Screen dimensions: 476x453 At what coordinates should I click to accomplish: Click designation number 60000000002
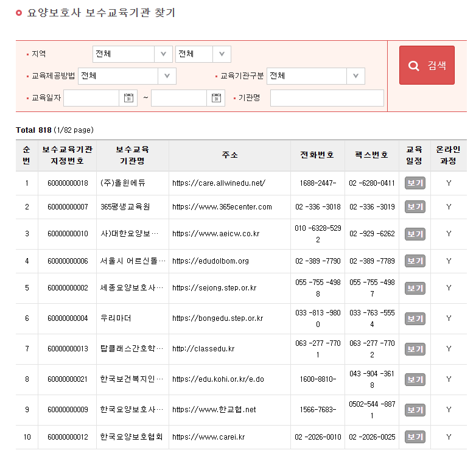pyautogui.click(x=68, y=287)
